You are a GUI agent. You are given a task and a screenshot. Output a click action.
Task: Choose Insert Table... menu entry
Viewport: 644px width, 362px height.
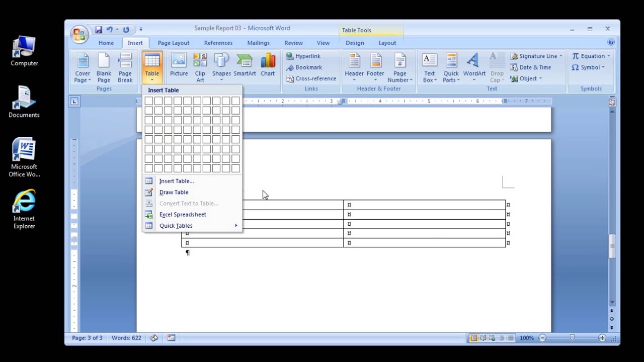coord(192,181)
